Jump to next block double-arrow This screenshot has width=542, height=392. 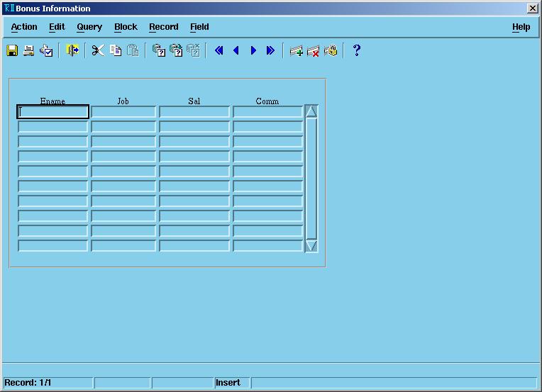click(270, 50)
